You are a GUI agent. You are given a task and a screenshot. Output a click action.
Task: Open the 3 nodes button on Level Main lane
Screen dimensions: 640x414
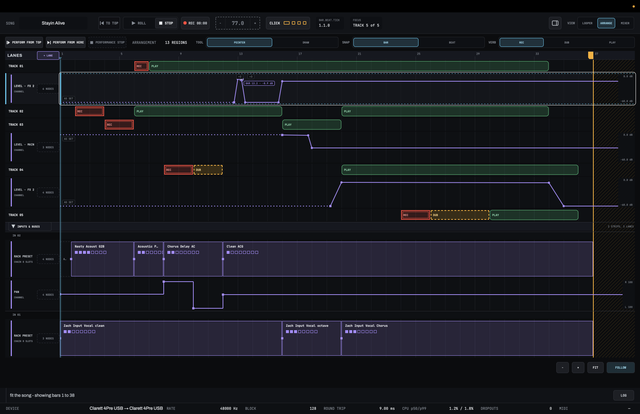(48, 147)
